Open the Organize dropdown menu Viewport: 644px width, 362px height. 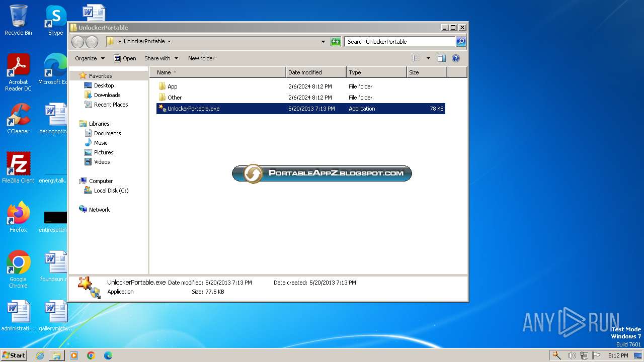90,58
